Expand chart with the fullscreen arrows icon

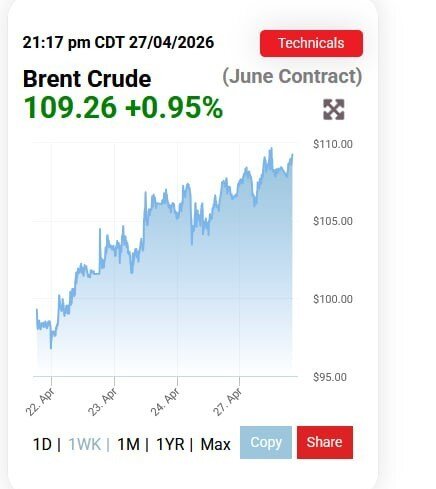[x=334, y=110]
